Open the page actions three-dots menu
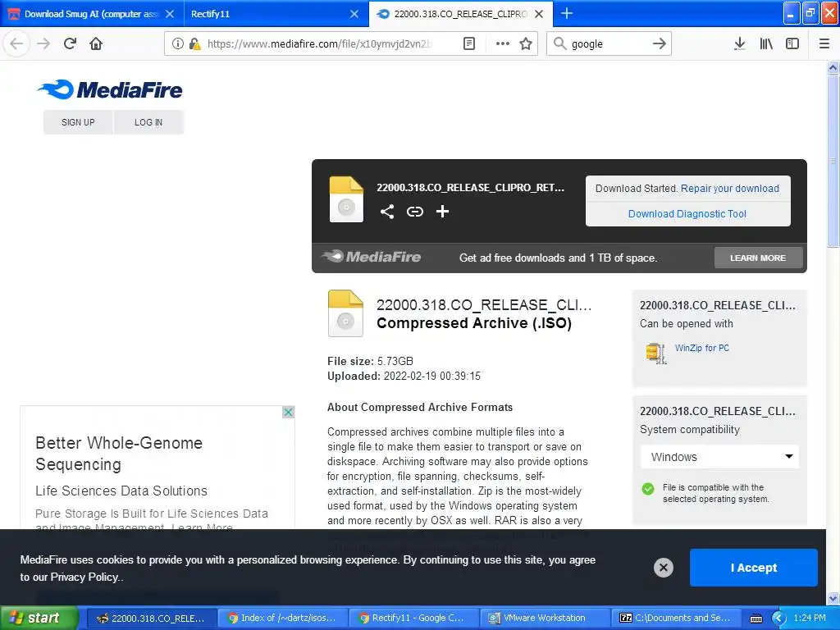 click(x=503, y=44)
